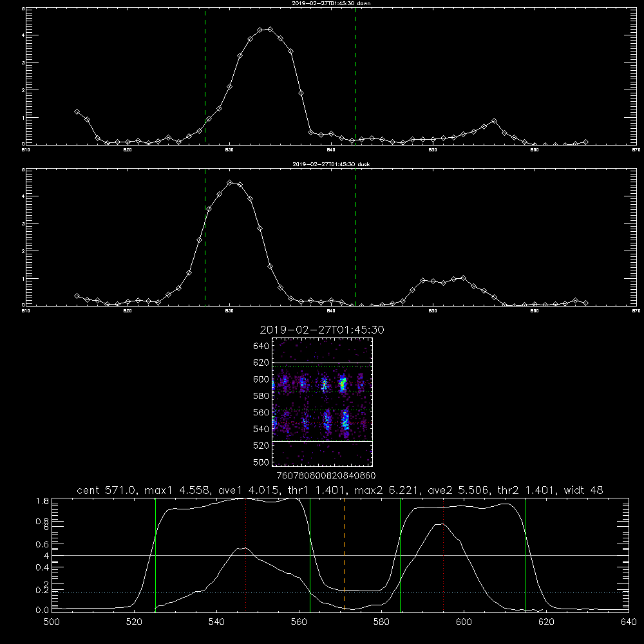Viewport: 644px width, 644px height.
Task: Click the timestamp title above the spectral image
Action: click(321, 330)
